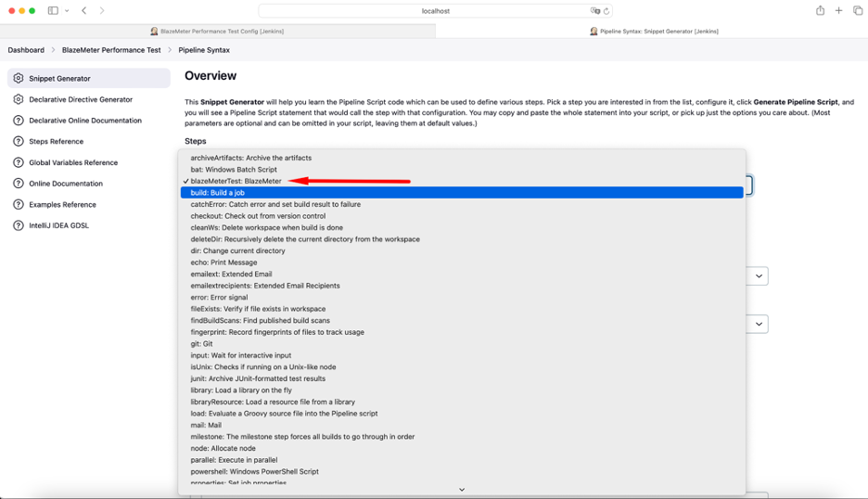
Task: Open the sidebar options chevron in toolbar
Action: click(67, 10)
